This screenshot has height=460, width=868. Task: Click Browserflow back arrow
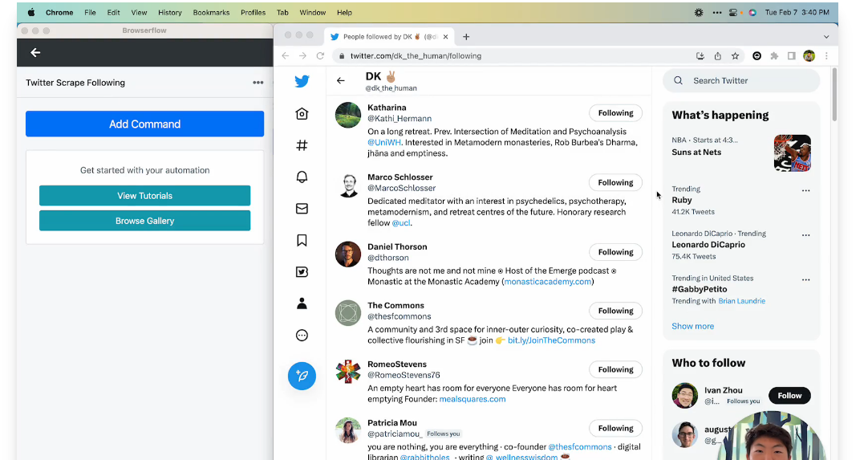[x=35, y=53]
